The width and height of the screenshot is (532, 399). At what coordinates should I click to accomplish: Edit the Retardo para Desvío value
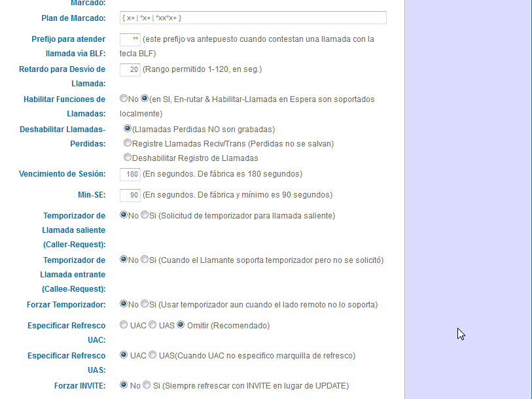(x=130, y=69)
